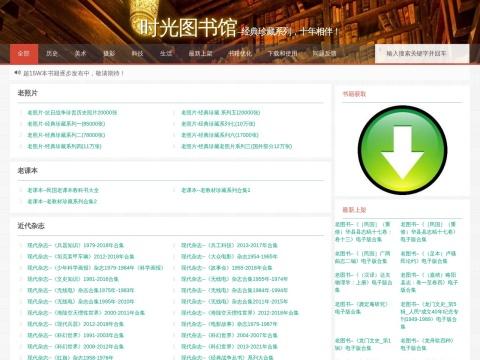Open 老照片 link labeled 12万张
Screen dimensions: 480x360
236,146
